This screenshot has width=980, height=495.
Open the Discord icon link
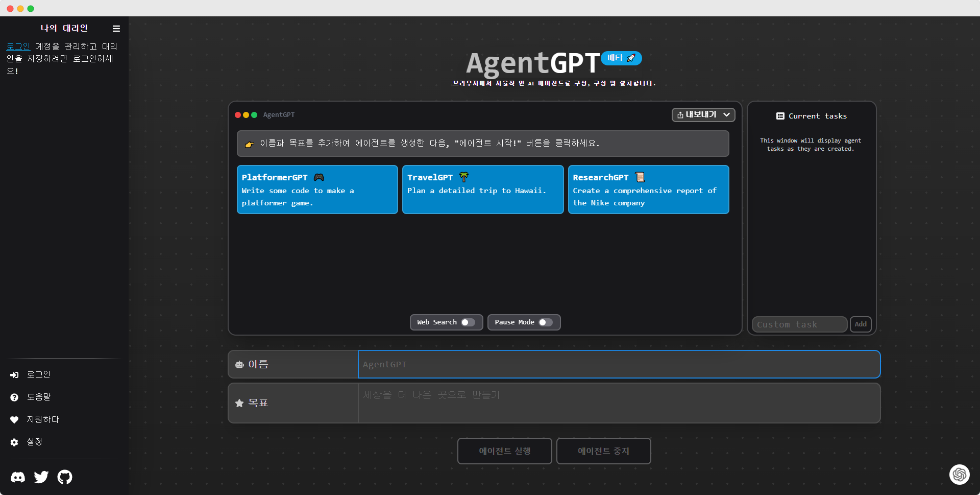(18, 477)
